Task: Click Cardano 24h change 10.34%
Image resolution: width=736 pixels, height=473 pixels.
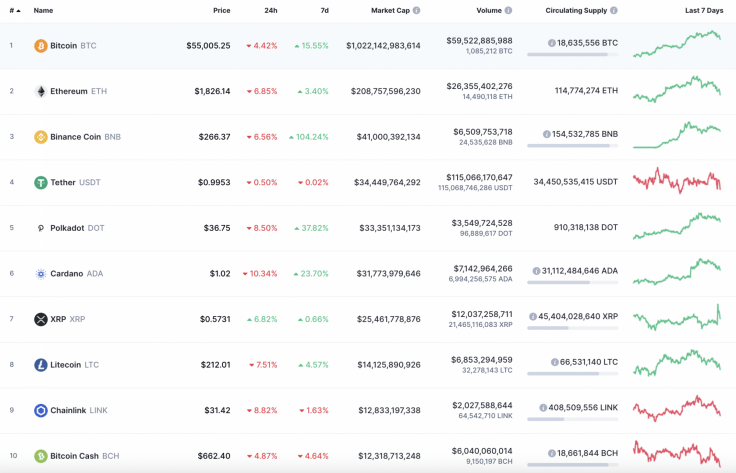Action: pyautogui.click(x=260, y=274)
